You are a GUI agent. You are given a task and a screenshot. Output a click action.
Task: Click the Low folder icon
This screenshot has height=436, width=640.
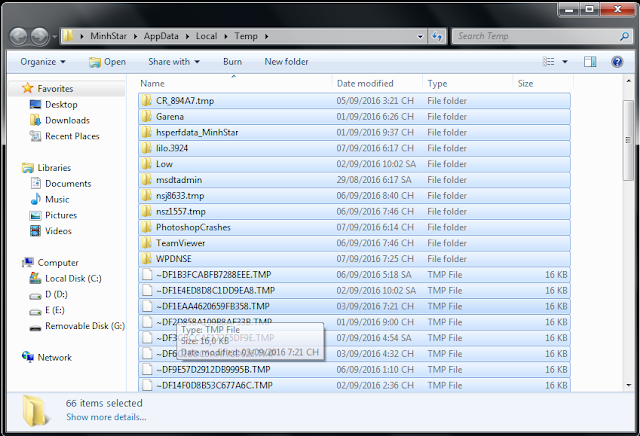[147, 164]
